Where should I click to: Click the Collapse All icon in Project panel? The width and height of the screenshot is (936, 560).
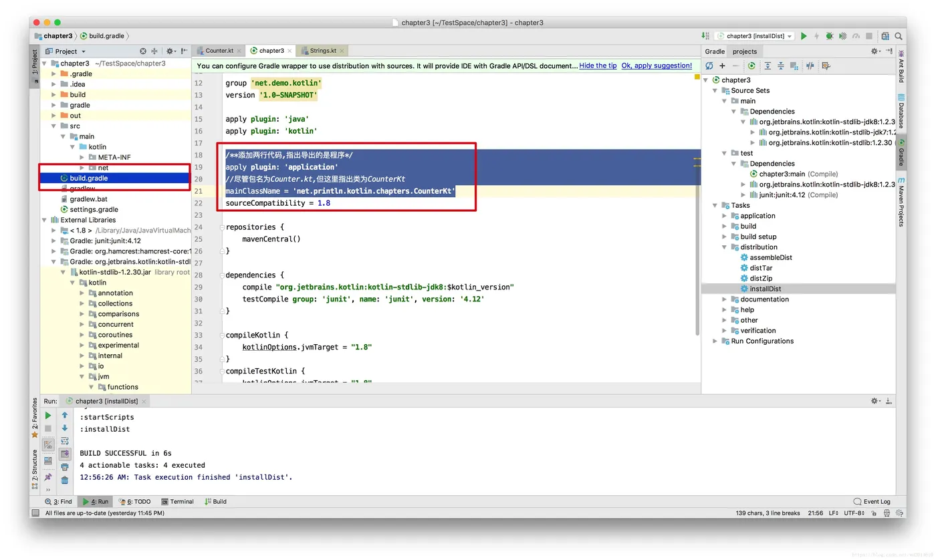pos(154,51)
